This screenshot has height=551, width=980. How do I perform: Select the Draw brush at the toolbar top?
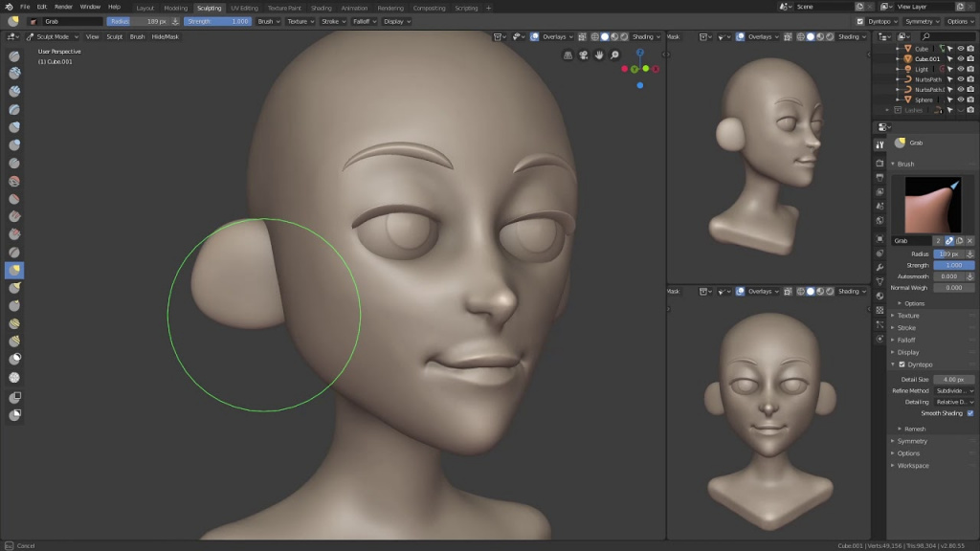coord(14,56)
